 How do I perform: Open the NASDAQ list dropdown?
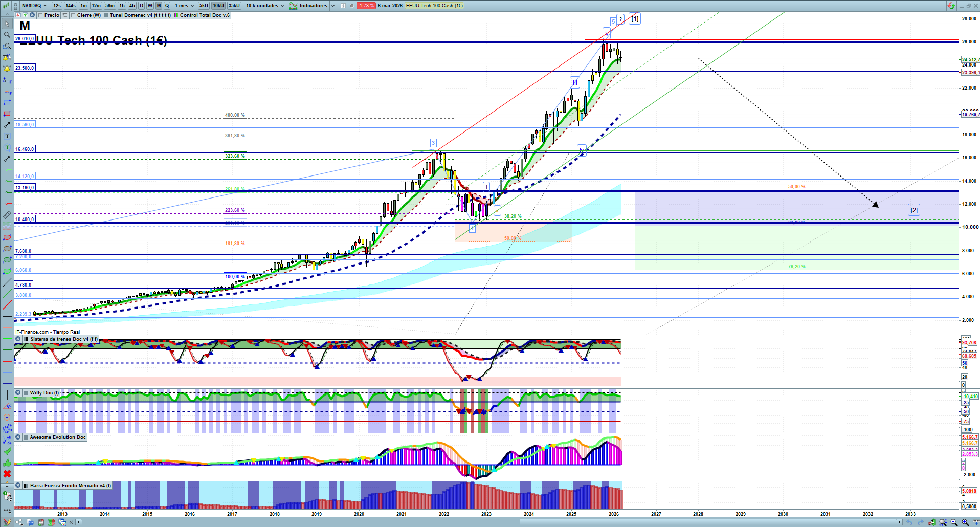34,6
